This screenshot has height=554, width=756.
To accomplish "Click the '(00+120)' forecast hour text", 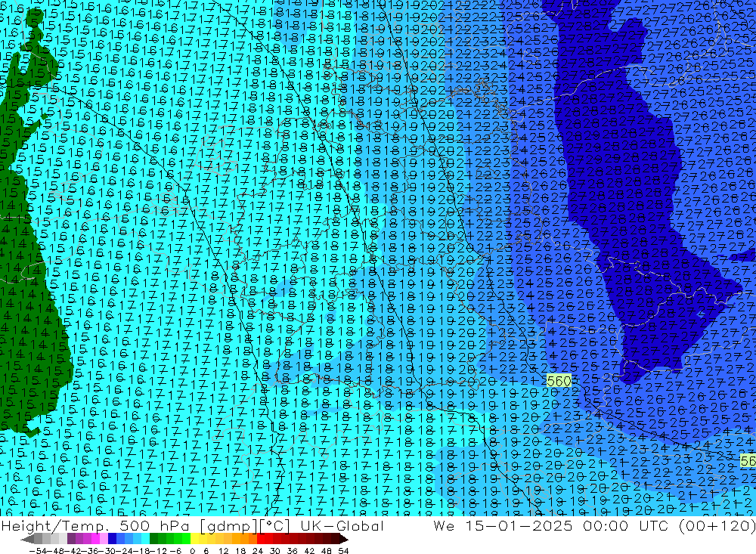I will pos(717,525).
